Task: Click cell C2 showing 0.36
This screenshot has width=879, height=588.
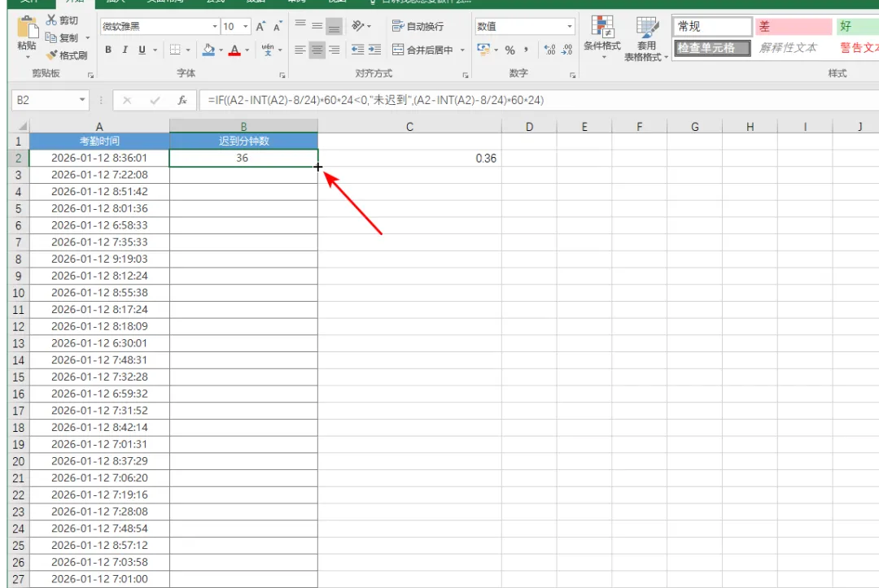Action: (409, 159)
